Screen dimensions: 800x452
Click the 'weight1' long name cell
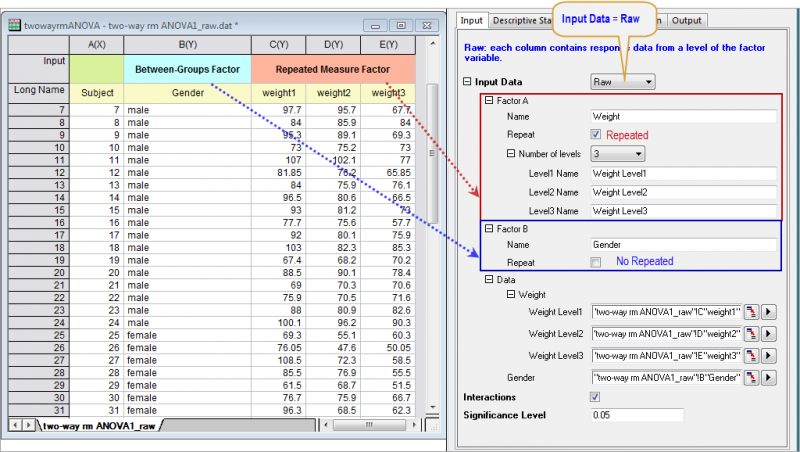click(x=279, y=93)
